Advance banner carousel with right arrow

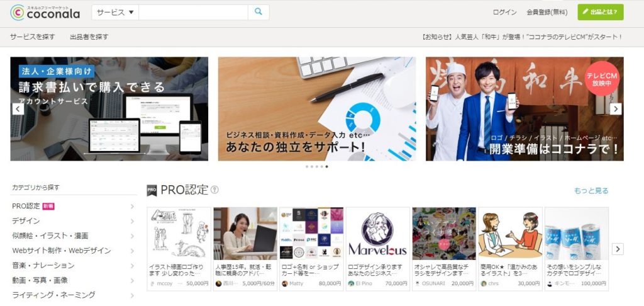(616, 109)
